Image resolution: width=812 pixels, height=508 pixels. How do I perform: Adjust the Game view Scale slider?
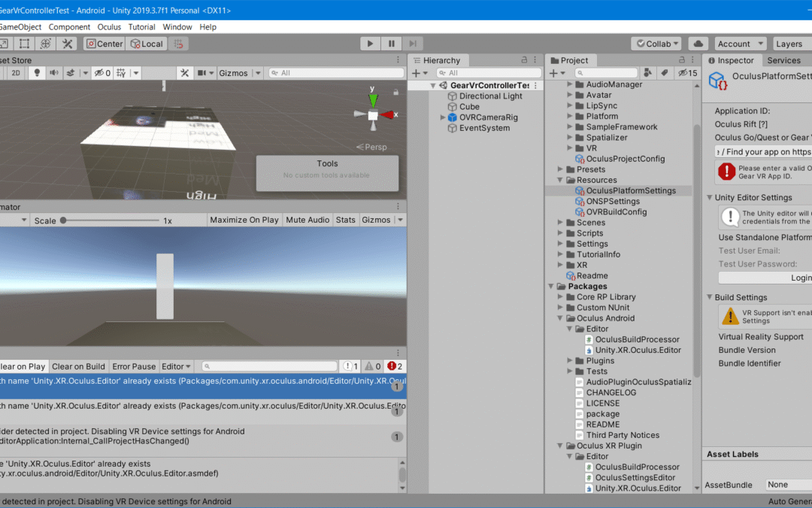64,221
